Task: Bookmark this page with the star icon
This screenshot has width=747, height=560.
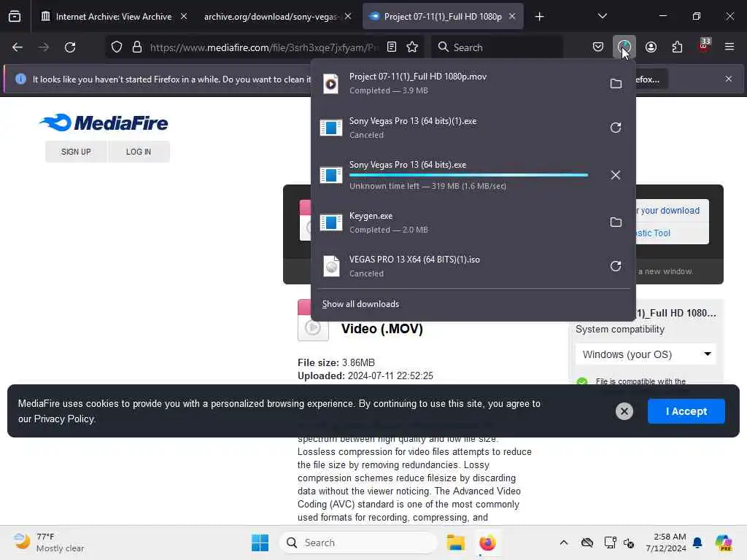Action: click(x=412, y=47)
